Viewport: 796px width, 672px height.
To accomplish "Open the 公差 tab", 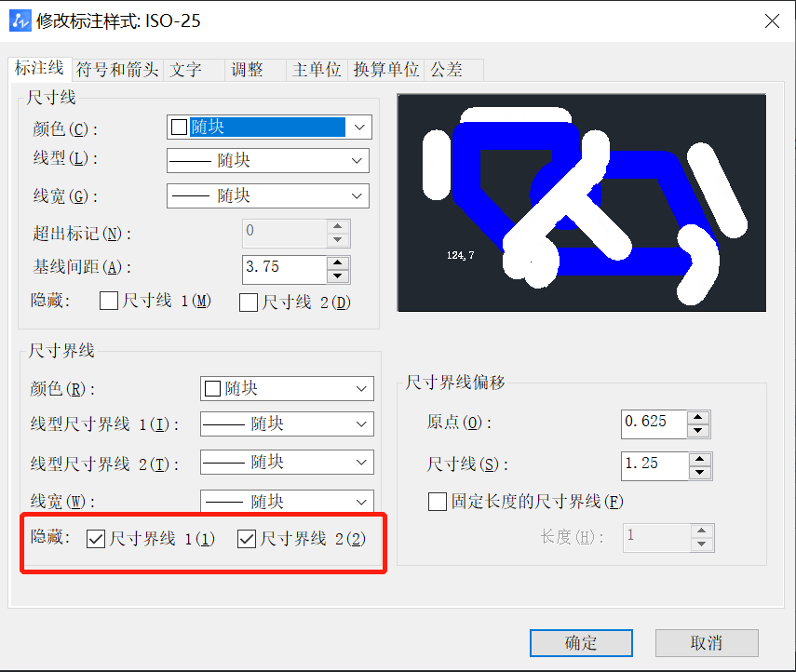I will click(453, 70).
